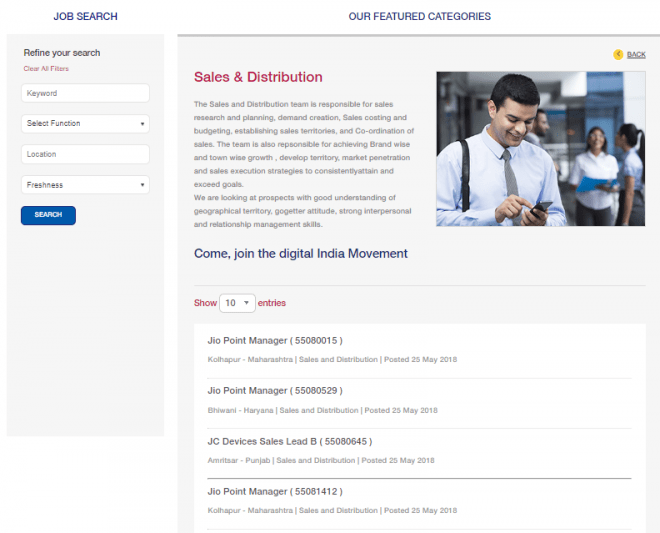Focus the Location input field
The height and width of the screenshot is (533, 660).
(85, 154)
